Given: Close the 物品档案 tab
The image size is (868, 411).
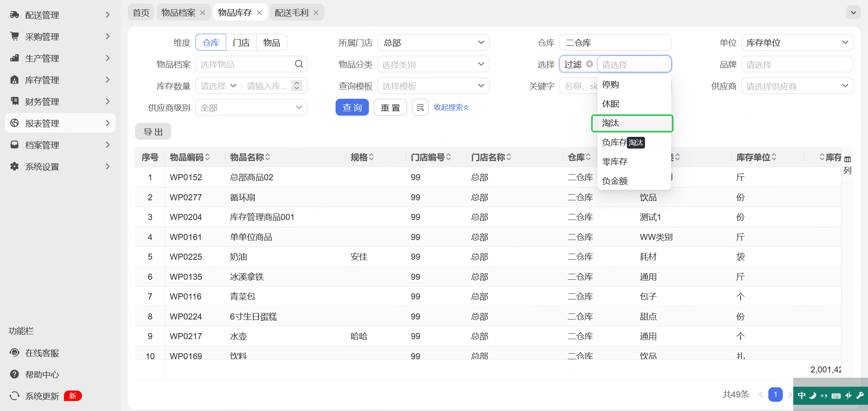Looking at the screenshot, I should coord(203,13).
